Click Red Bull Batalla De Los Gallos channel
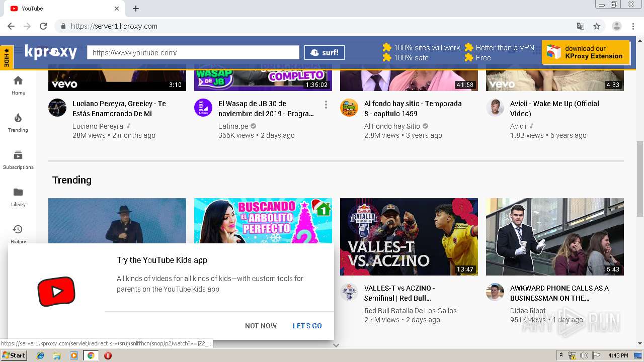 point(411,311)
